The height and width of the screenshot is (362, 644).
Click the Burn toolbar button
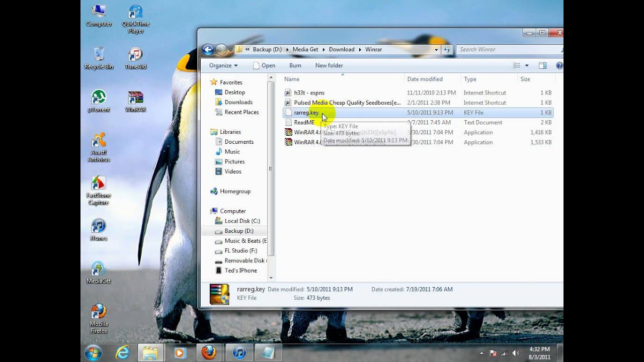point(295,65)
